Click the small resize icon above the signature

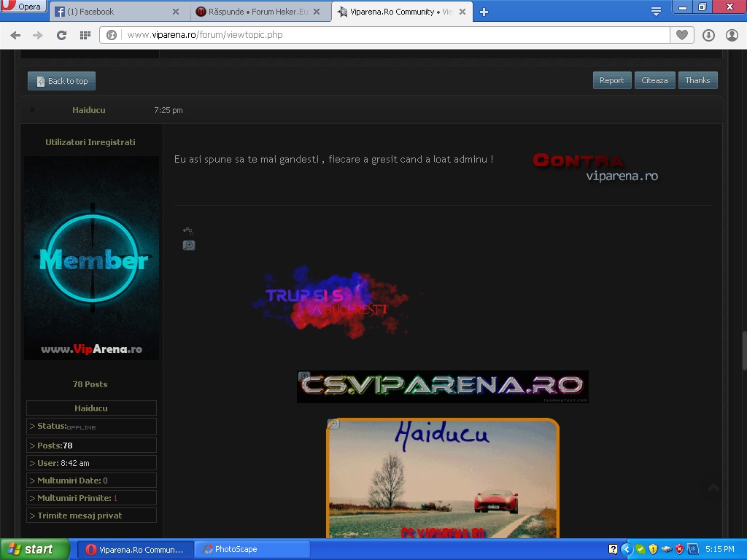point(188,231)
